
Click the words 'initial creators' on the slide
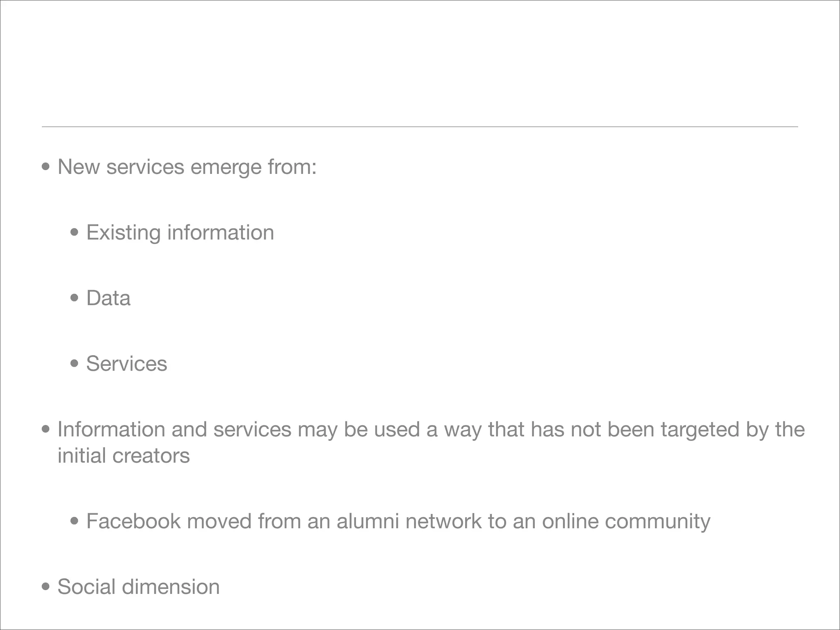[x=123, y=456]
